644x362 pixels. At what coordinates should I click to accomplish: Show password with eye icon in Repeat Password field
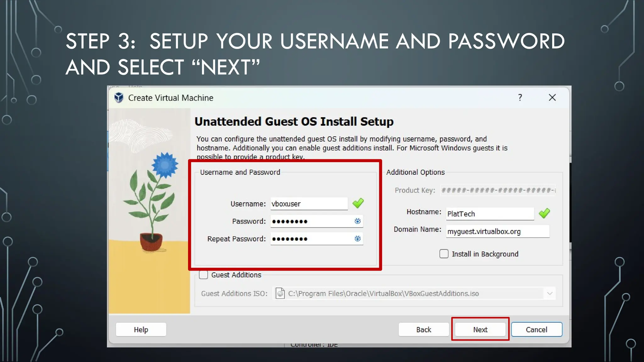(358, 239)
